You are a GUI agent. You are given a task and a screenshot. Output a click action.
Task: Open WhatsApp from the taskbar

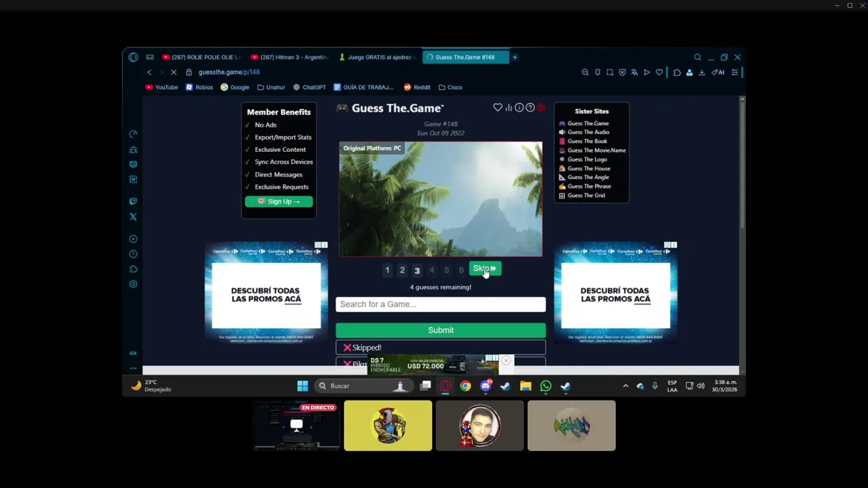coord(546,386)
